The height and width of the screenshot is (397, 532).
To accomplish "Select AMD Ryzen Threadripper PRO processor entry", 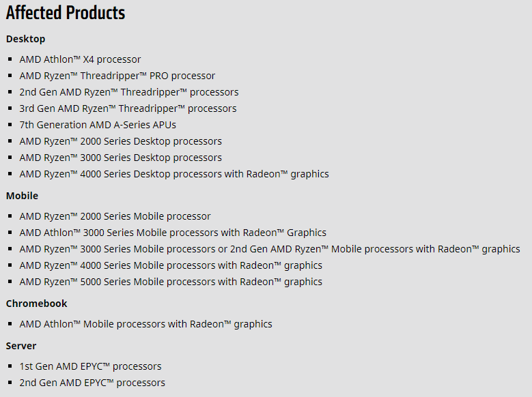I will click(117, 76).
